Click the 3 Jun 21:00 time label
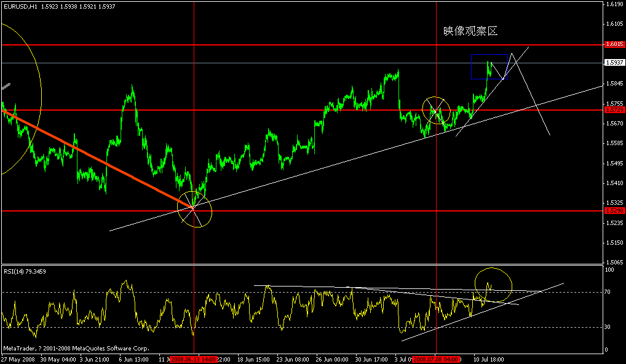This screenshot has width=626, height=364. click(95, 359)
